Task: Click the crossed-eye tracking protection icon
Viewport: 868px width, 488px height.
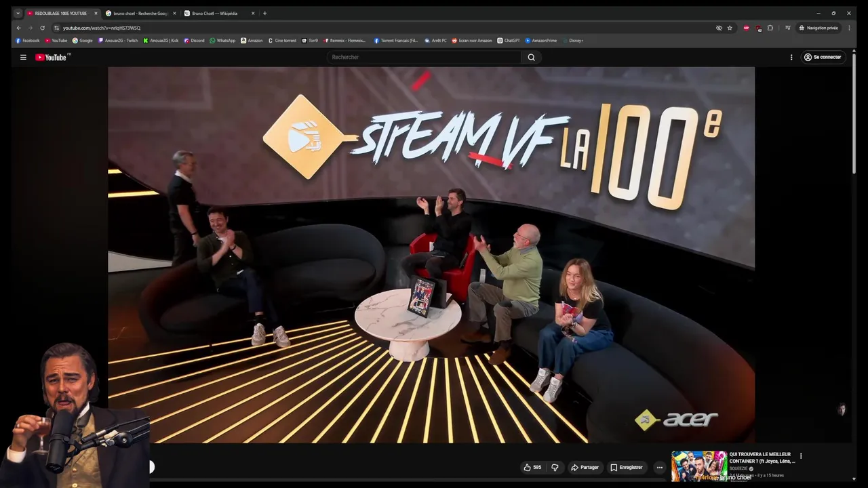Action: (719, 28)
